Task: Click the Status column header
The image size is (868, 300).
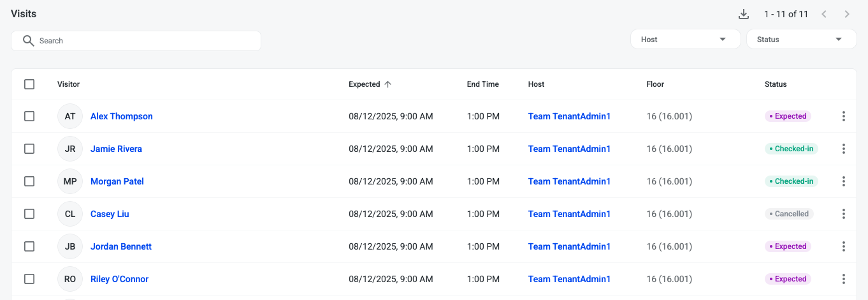Action: coord(776,84)
